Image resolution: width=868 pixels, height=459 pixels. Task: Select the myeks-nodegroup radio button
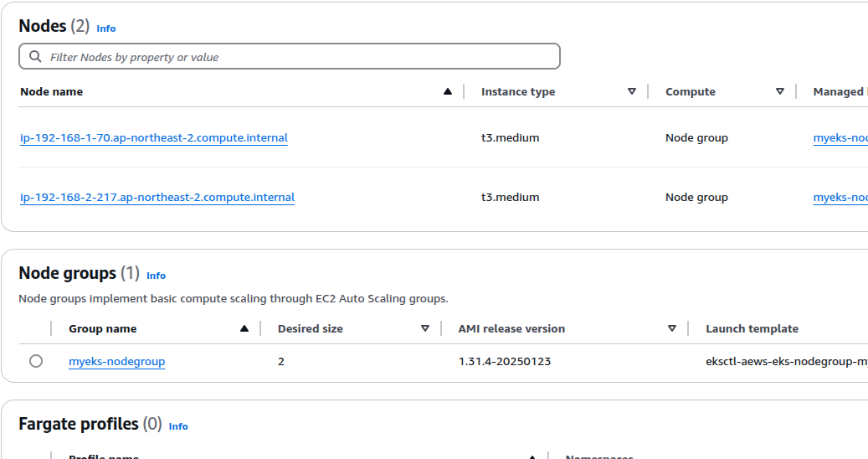click(x=36, y=361)
